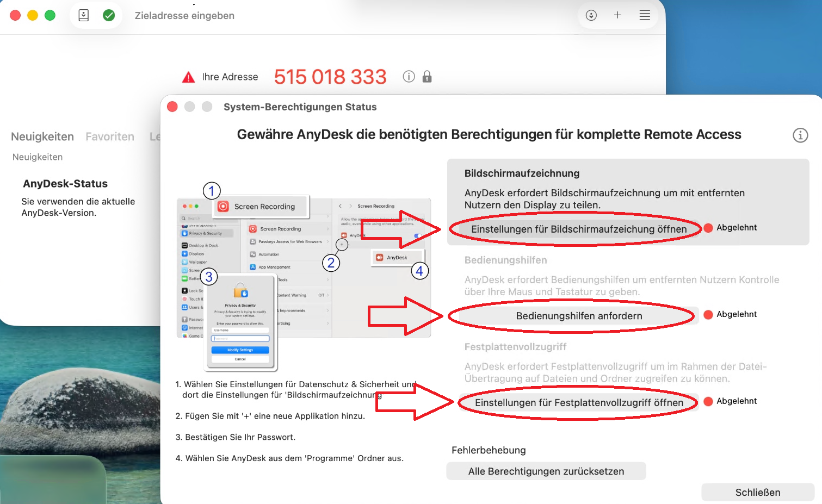
Task: Click the Festplattenvollzugriff section heading
Action: coord(515,347)
